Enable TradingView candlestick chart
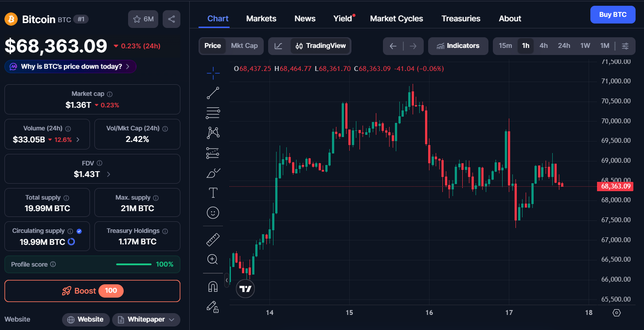This screenshot has height=330, width=644. coord(320,46)
